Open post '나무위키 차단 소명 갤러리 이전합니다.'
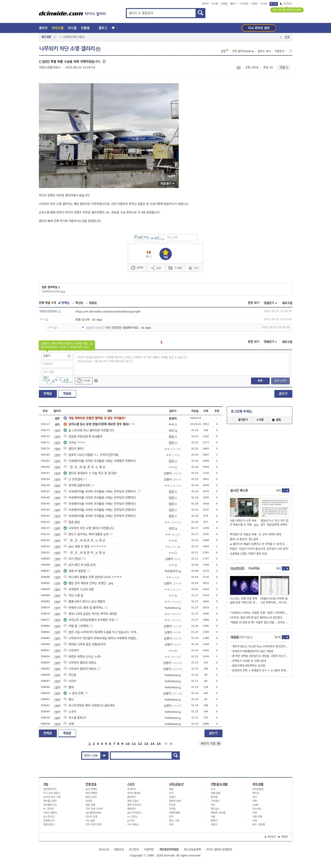 coord(91,528)
